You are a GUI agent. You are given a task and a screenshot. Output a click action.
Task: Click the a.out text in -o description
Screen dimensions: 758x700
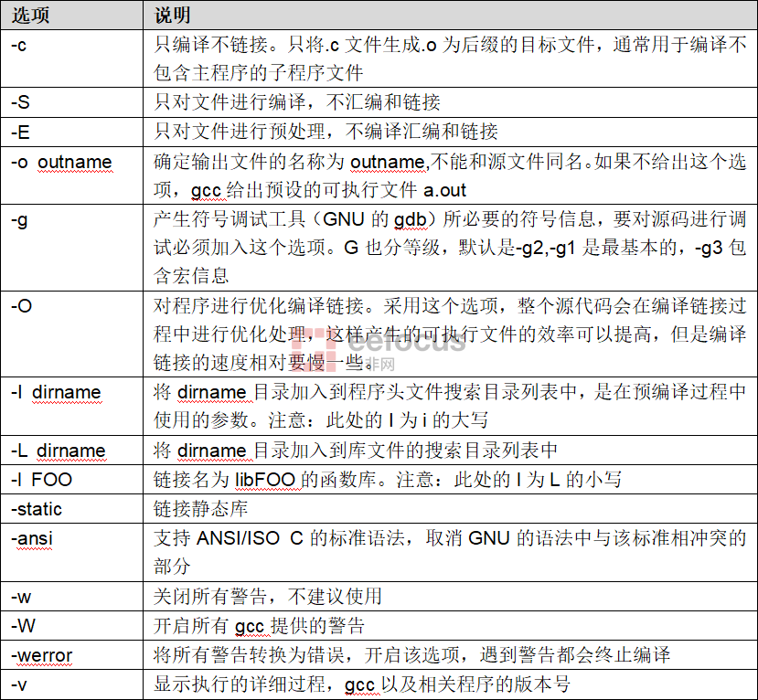click(444, 190)
